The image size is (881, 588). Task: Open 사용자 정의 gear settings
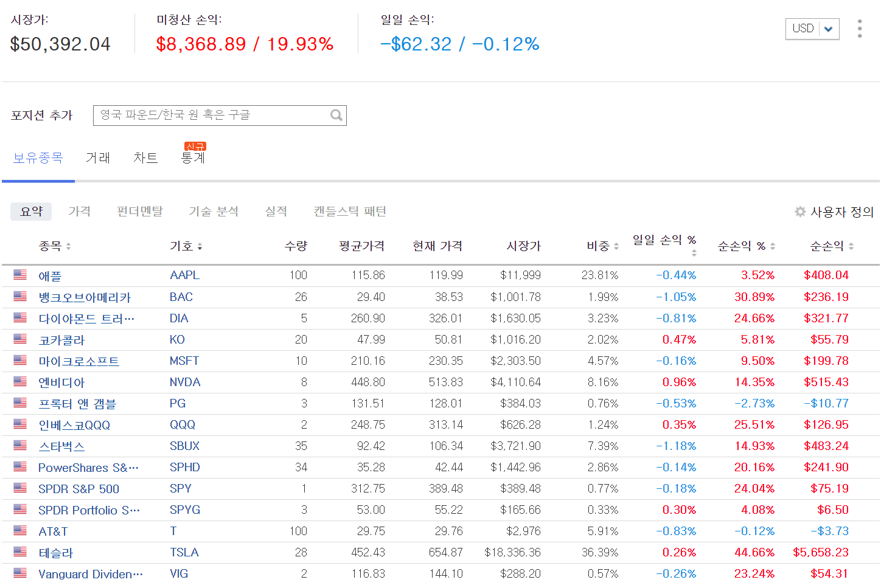click(834, 212)
